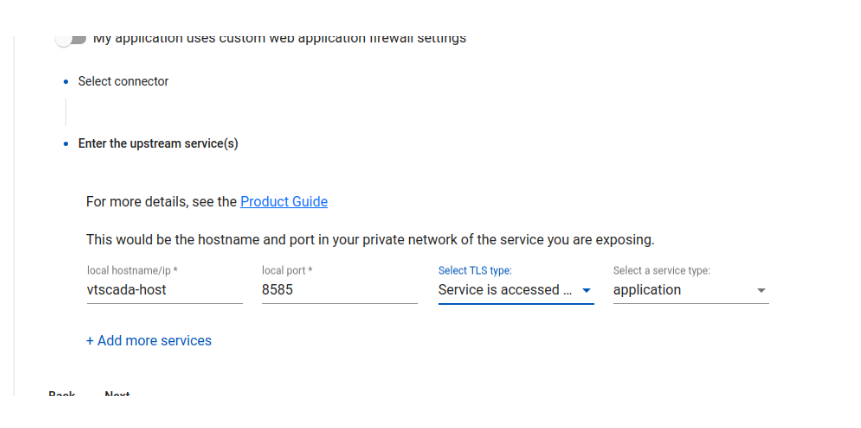Go Back to the previous step
Screen dimensions: 861x428
point(62,395)
